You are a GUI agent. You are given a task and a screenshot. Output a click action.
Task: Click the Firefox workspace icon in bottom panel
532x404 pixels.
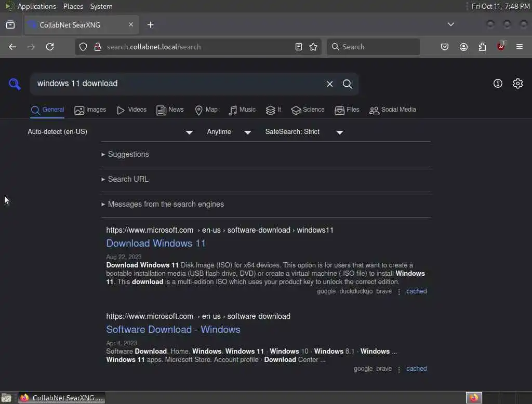tap(474, 398)
